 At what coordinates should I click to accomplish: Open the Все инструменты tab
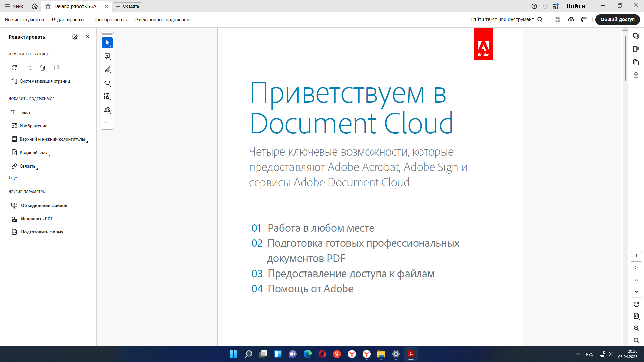[x=24, y=20]
